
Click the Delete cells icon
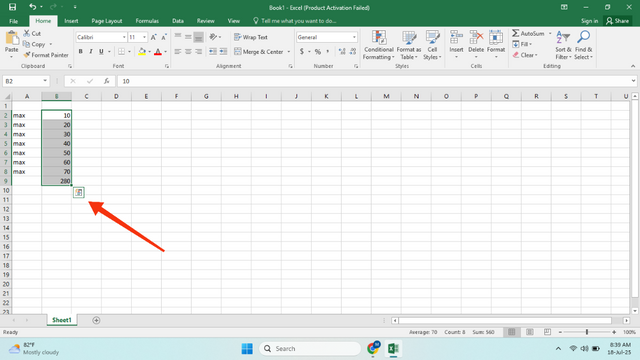[476, 38]
